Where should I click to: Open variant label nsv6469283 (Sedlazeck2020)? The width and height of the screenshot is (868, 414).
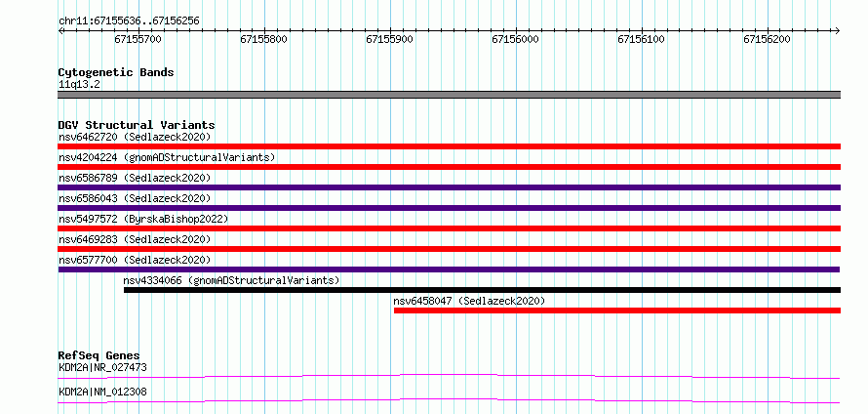pyautogui.click(x=135, y=239)
